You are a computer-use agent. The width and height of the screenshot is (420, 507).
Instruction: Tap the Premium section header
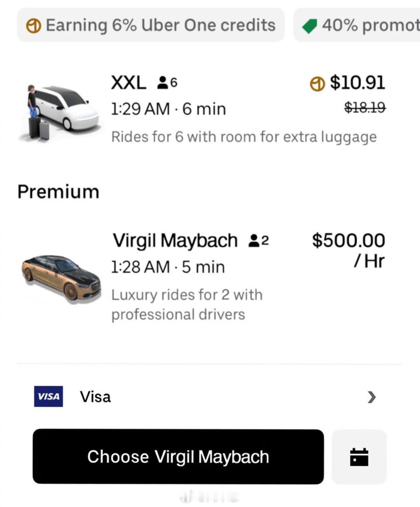(x=58, y=191)
